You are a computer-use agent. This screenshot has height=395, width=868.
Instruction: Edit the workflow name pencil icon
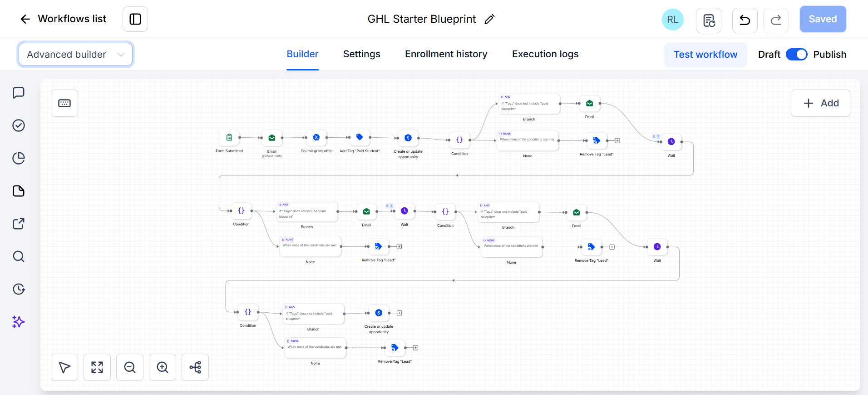pyautogui.click(x=489, y=19)
